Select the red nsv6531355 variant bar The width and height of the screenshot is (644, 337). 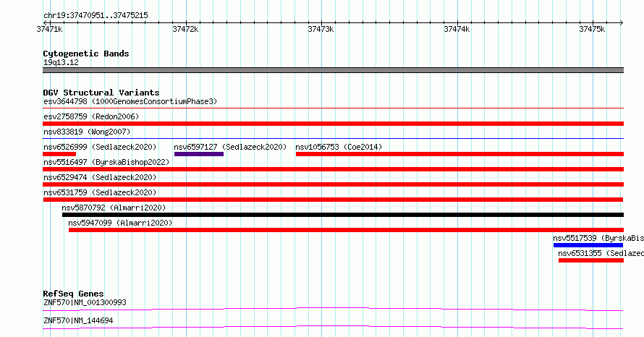click(x=591, y=260)
